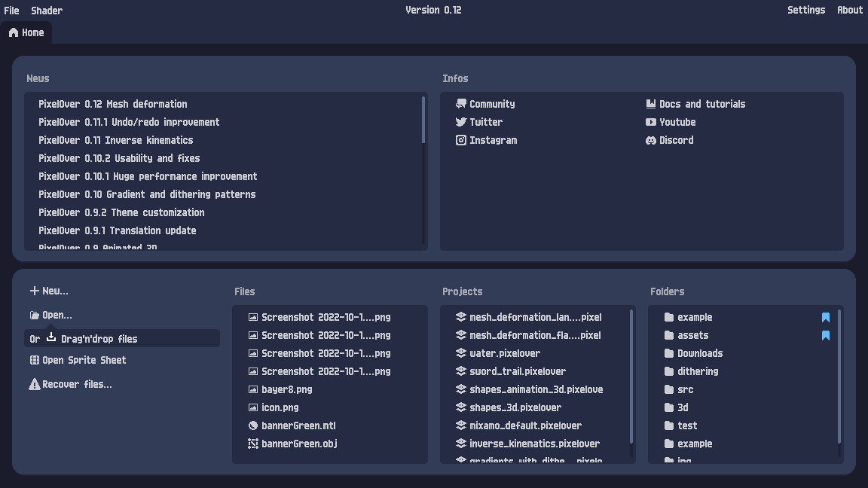
Task: Click Open Sprite Sheet button
Action: pyautogui.click(x=78, y=360)
